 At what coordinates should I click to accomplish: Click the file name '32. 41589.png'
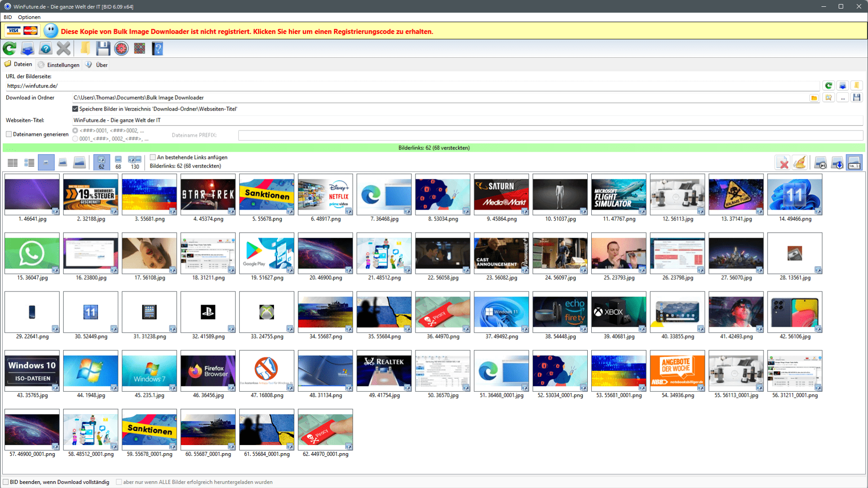(x=208, y=337)
